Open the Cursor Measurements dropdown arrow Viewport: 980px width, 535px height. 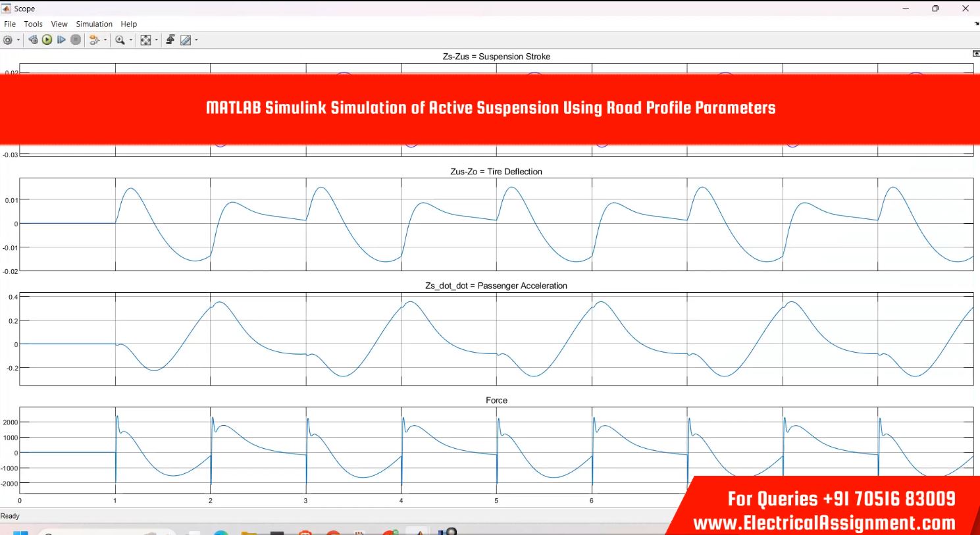tap(196, 40)
